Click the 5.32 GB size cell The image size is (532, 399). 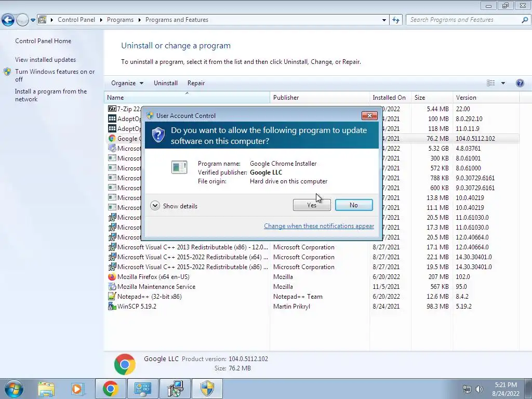tap(438, 148)
